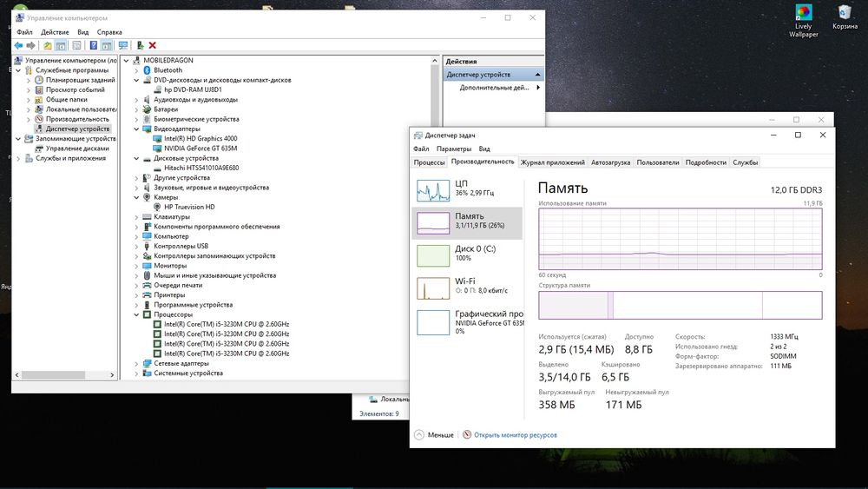Click the Общие папки folder icon
Screen dimensions: 868x489
39,100
